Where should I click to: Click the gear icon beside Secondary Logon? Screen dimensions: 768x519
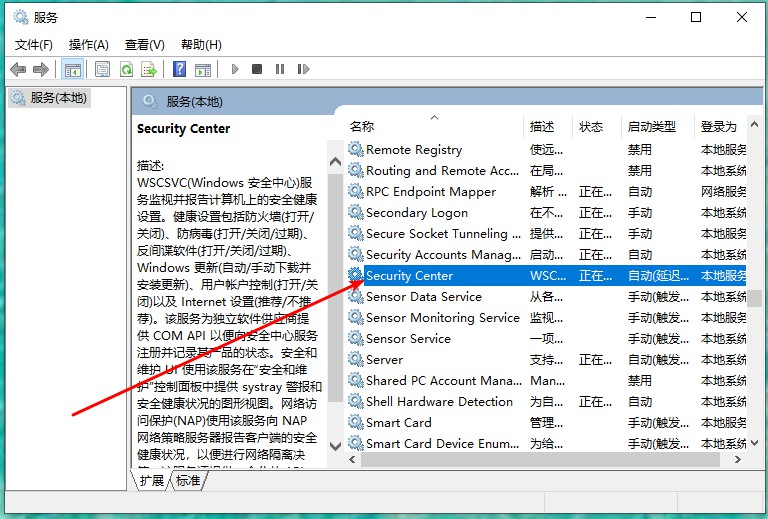click(356, 212)
